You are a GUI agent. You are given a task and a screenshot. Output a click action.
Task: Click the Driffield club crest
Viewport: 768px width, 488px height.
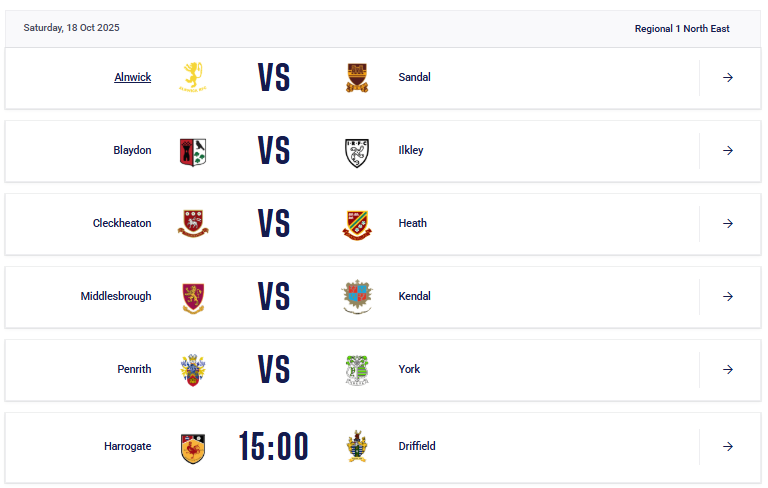tap(357, 447)
